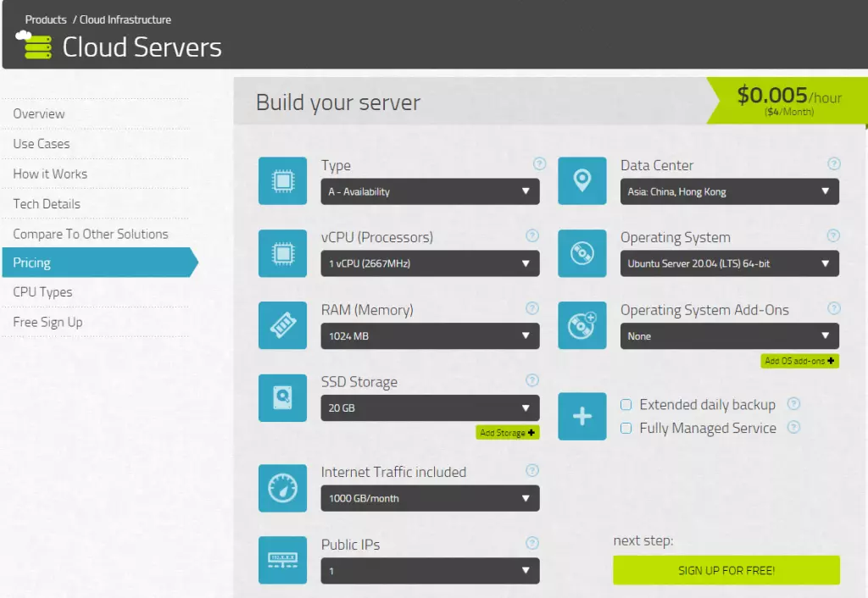The height and width of the screenshot is (598, 868).
Task: Click the Public IPs network icon
Action: pyautogui.click(x=282, y=560)
